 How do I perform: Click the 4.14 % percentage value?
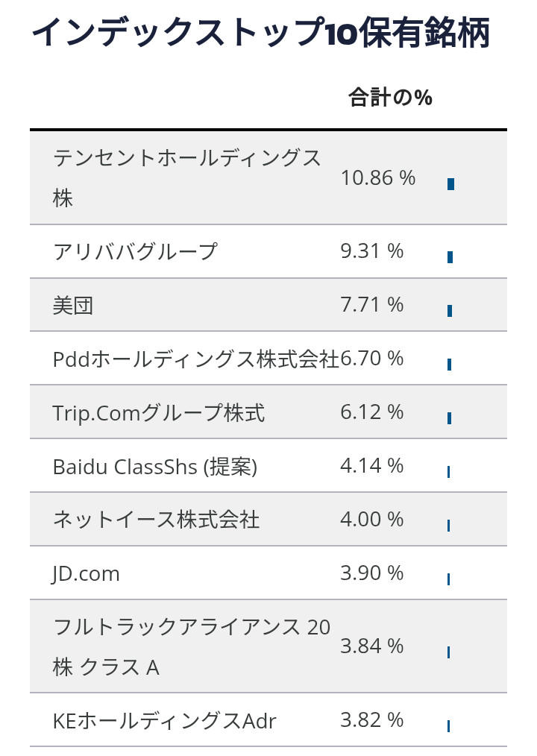click(372, 466)
